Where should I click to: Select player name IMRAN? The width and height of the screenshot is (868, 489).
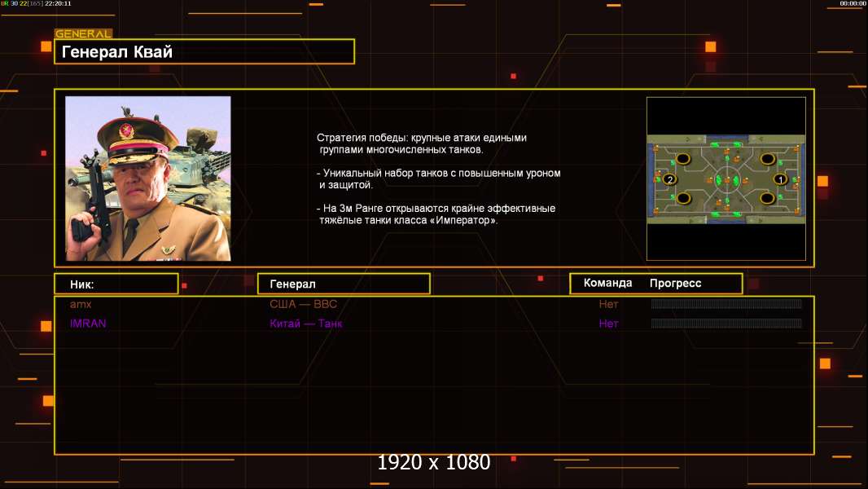click(x=88, y=324)
